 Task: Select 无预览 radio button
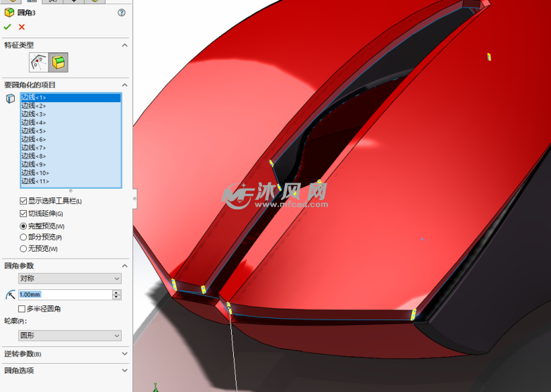pos(24,249)
